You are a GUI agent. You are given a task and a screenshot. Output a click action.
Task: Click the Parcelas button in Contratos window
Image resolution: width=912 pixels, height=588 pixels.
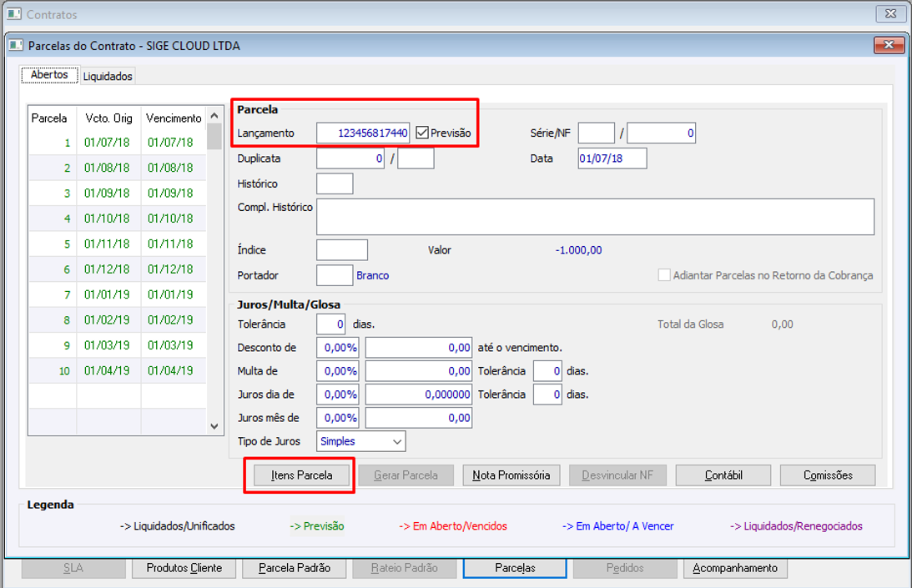click(x=515, y=568)
